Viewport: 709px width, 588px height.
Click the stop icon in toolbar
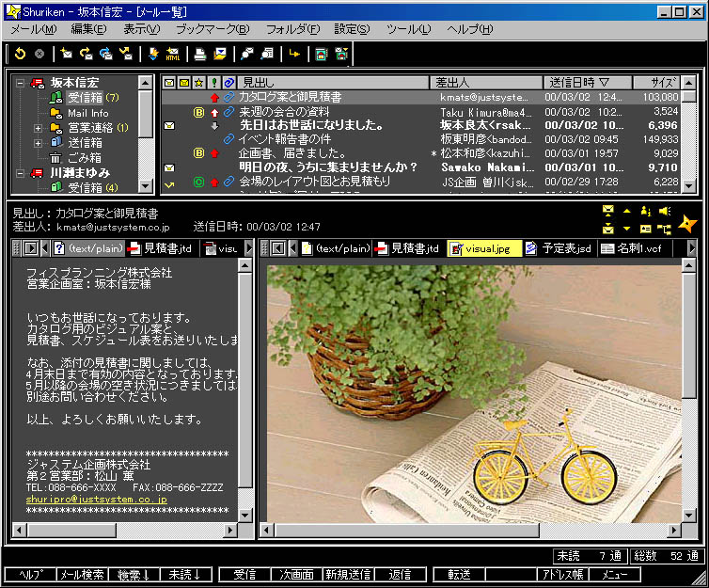coord(39,55)
